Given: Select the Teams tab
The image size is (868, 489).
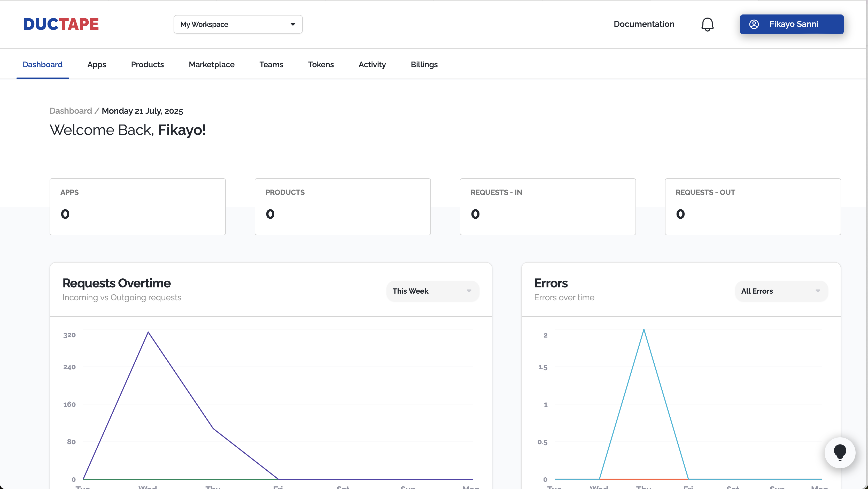Looking at the screenshot, I should pos(271,64).
